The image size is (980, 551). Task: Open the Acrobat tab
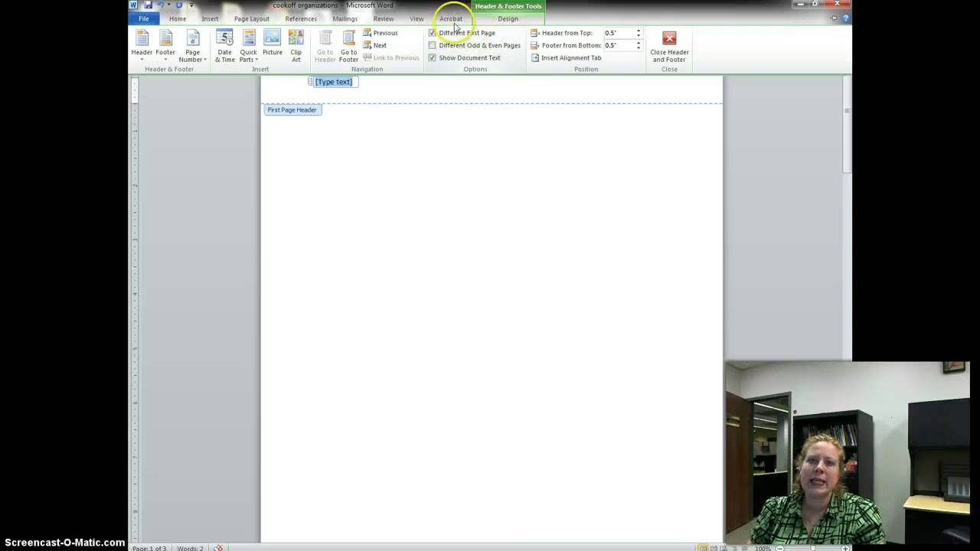pyautogui.click(x=451, y=18)
